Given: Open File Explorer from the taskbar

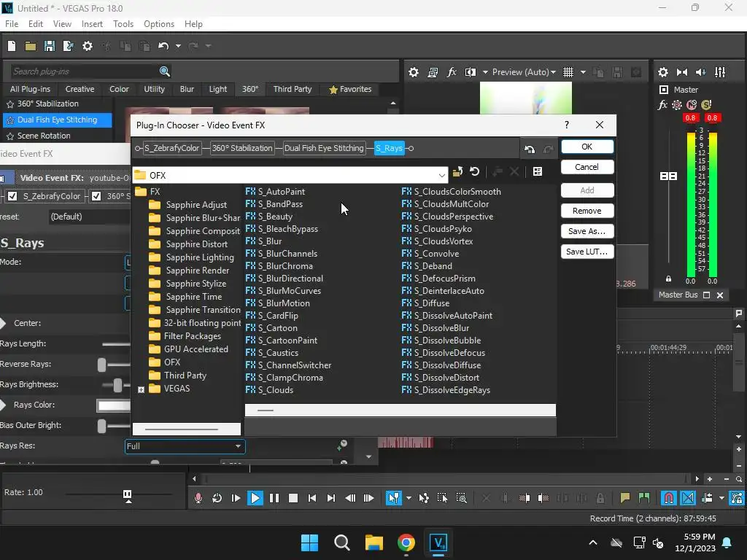Looking at the screenshot, I should pos(374,542).
